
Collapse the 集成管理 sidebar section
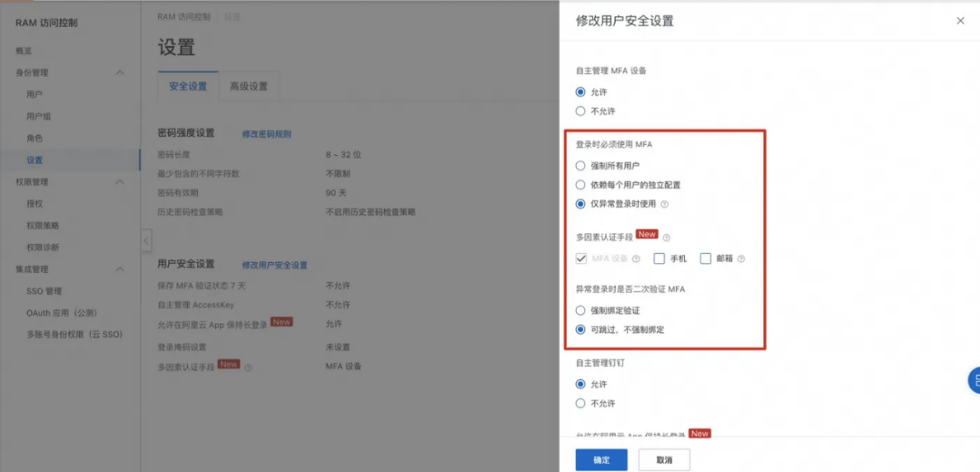[121, 269]
